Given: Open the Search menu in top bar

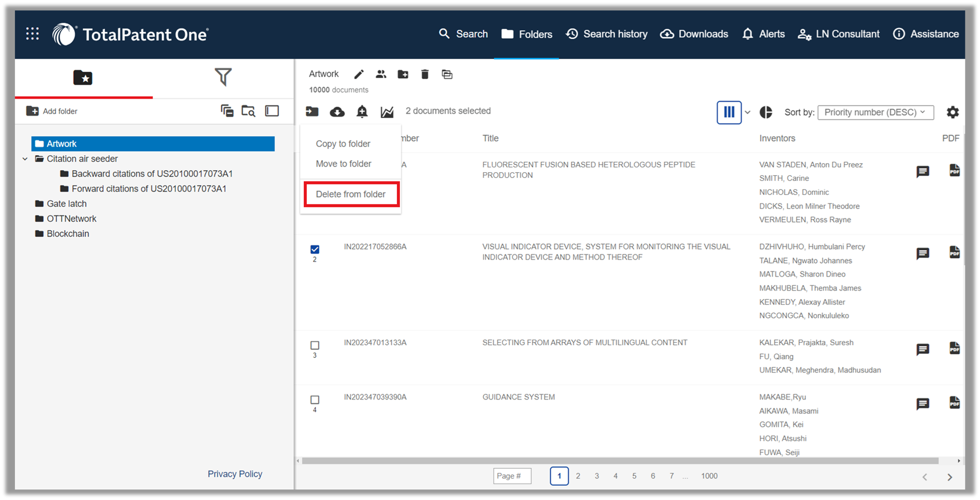Looking at the screenshot, I should pos(463,34).
